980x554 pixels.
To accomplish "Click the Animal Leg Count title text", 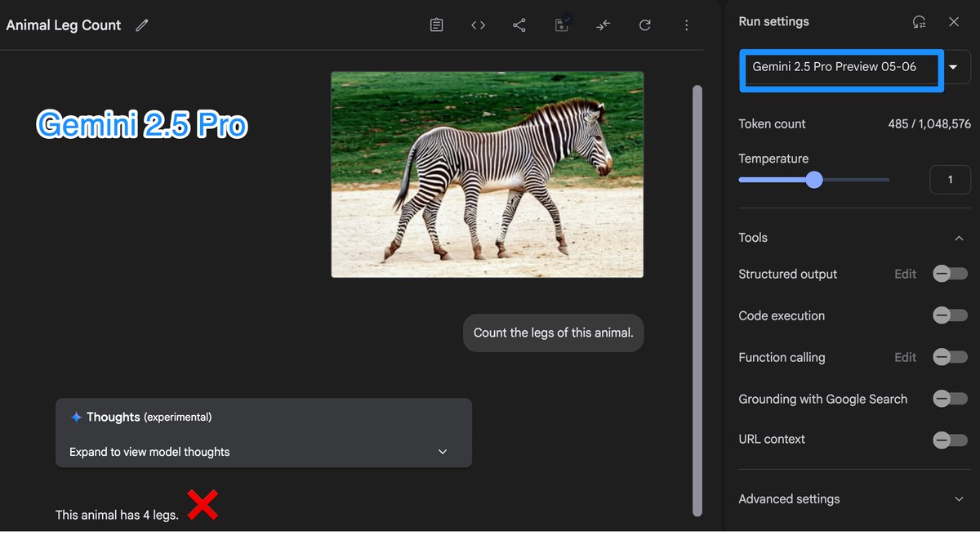I will click(x=64, y=25).
